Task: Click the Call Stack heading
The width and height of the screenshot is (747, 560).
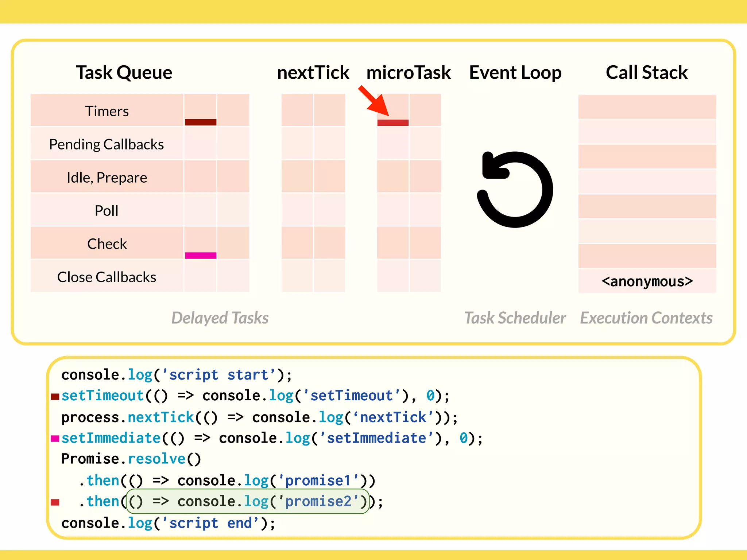Action: pos(647,72)
